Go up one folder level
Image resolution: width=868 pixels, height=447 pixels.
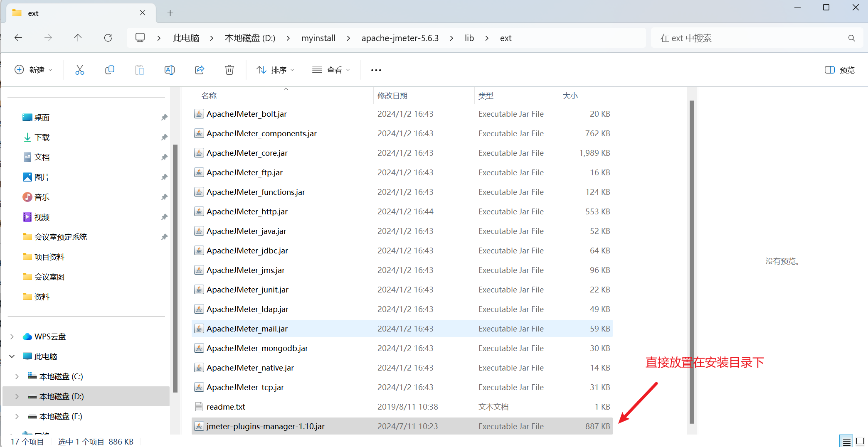78,38
